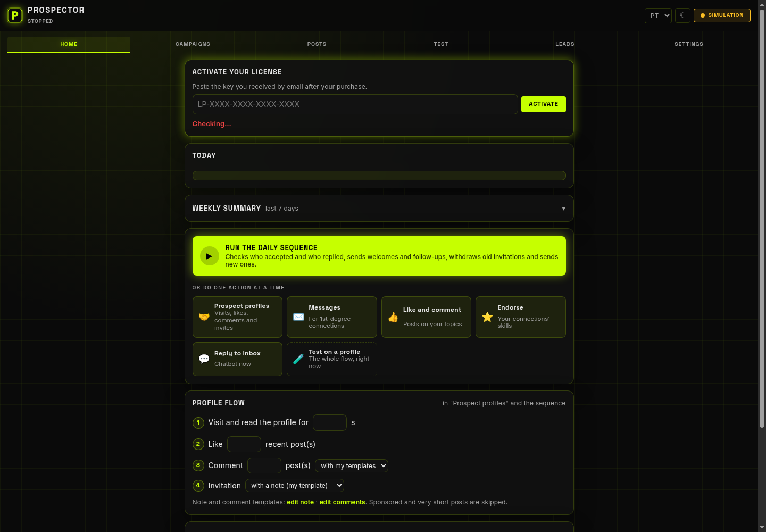Image resolution: width=766 pixels, height=532 pixels.
Task: Go to the Test tab
Action: coord(440,44)
